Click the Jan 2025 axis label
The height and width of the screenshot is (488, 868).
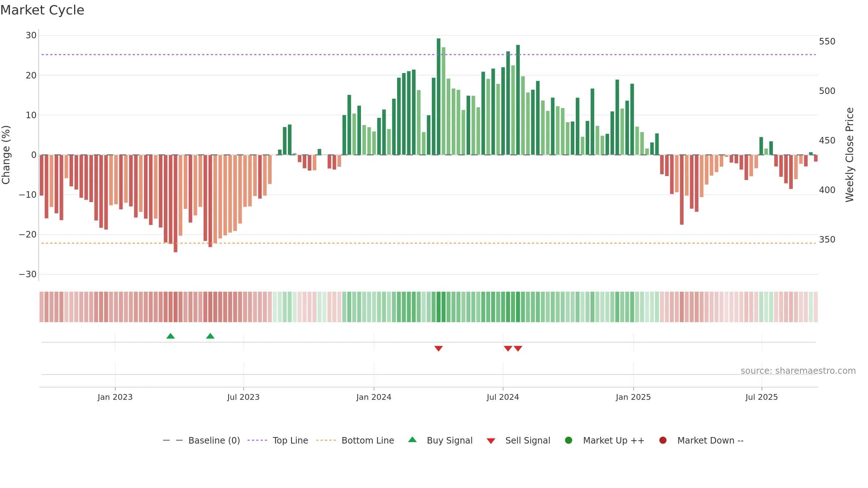(x=633, y=397)
